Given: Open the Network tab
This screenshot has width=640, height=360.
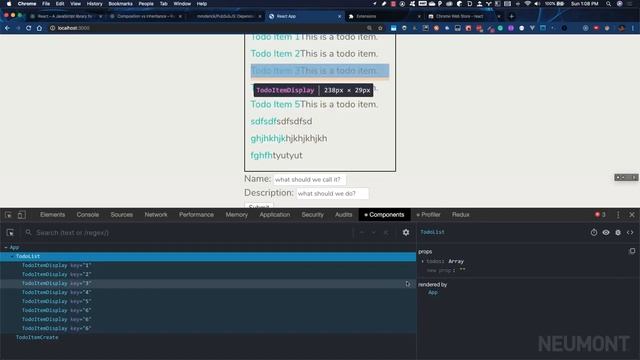Looking at the screenshot, I should tap(156, 215).
